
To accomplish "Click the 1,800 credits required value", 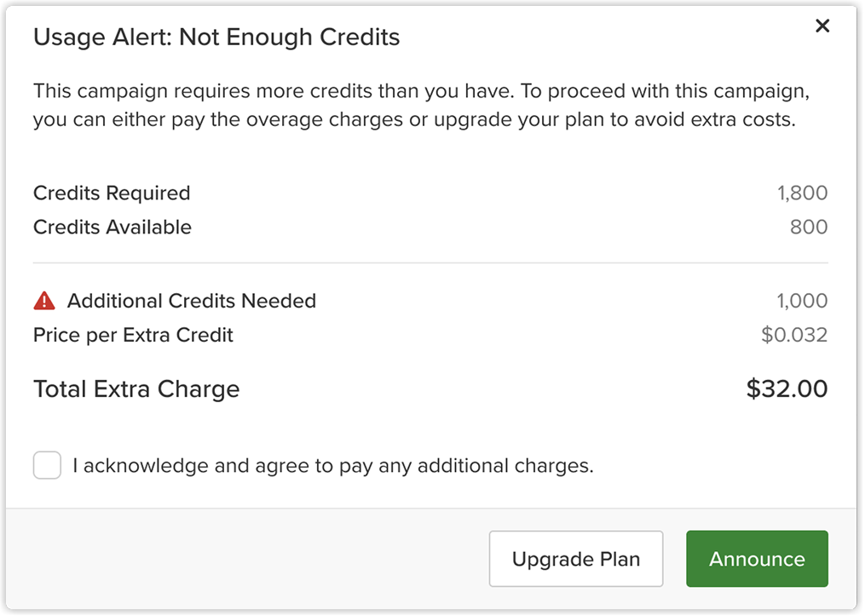I will (x=802, y=193).
